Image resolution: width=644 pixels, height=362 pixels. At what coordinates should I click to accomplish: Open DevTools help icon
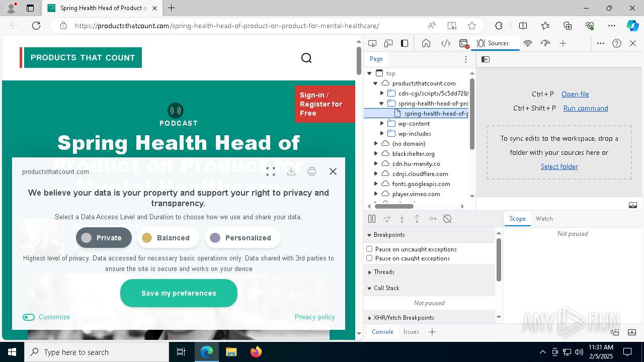point(617,43)
